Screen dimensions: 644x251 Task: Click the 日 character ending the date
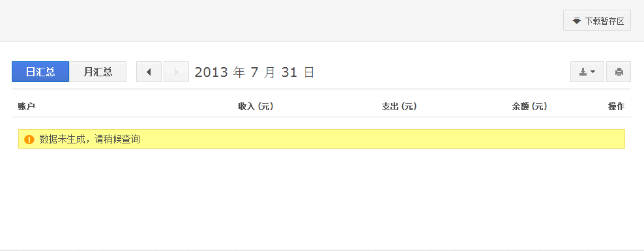[x=309, y=72]
